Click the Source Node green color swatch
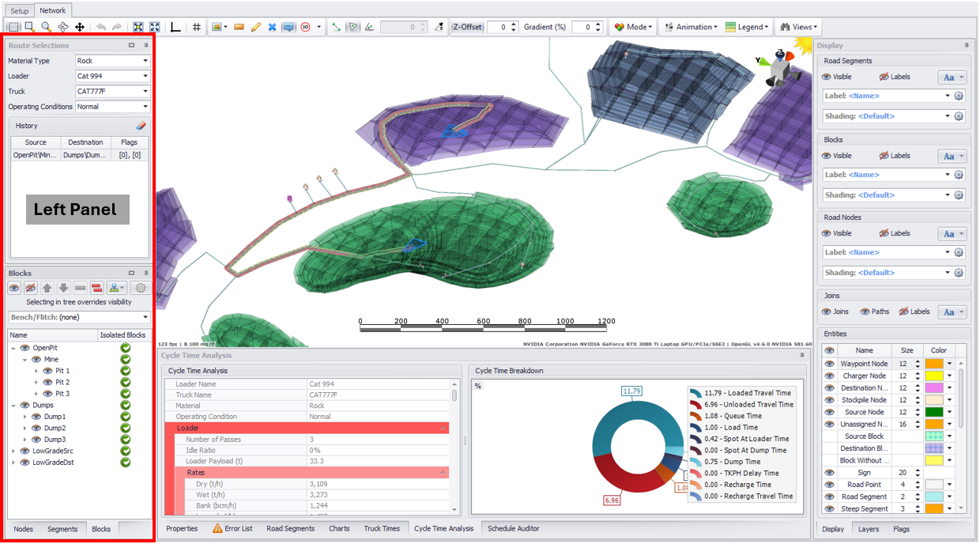980x544 pixels. point(933,412)
